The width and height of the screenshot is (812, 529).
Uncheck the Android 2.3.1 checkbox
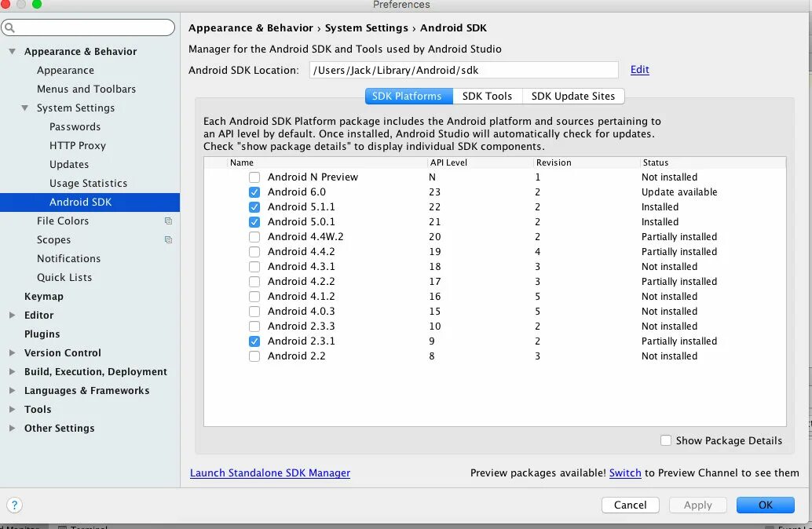coord(254,341)
